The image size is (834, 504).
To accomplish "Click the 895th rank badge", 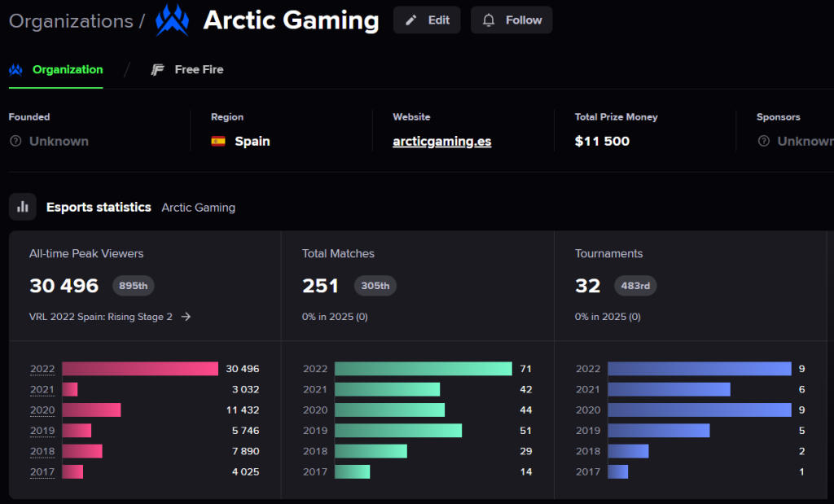I will click(133, 286).
